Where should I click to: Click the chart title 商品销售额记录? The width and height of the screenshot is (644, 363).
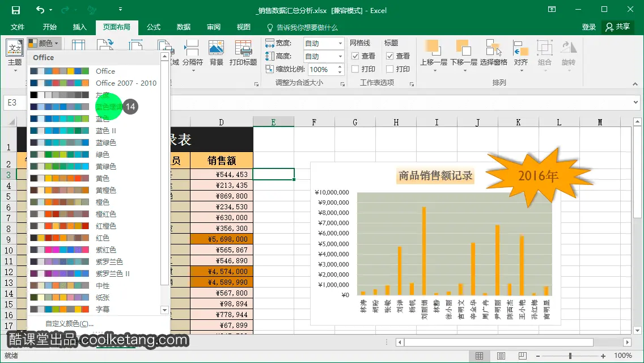point(435,176)
